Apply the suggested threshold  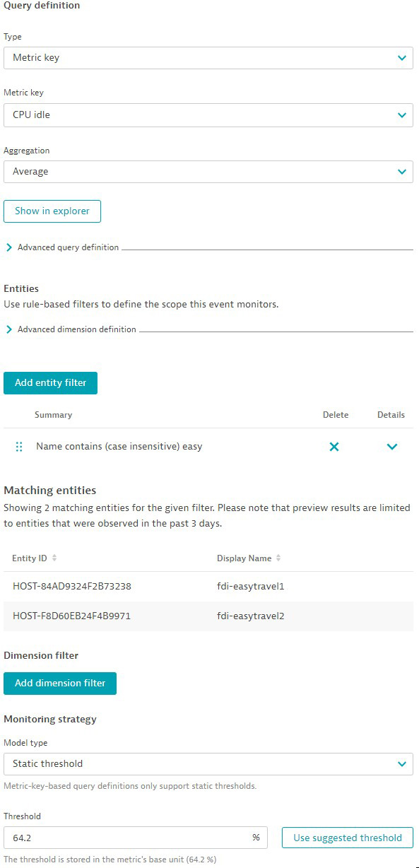tap(347, 837)
